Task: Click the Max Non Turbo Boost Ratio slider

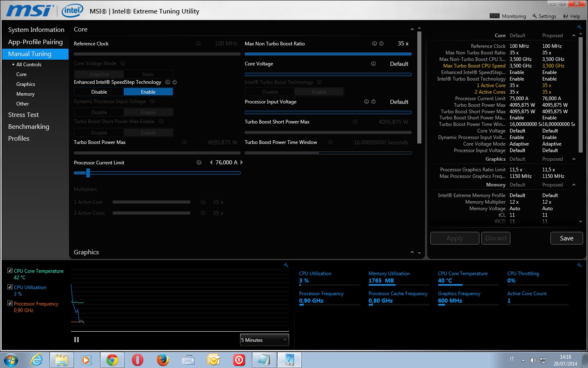Action: coord(328,54)
